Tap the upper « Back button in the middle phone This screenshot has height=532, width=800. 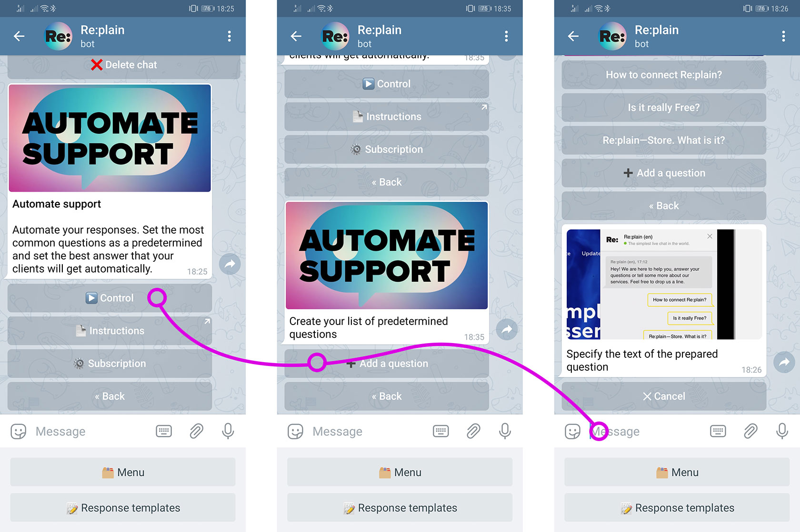[387, 182]
